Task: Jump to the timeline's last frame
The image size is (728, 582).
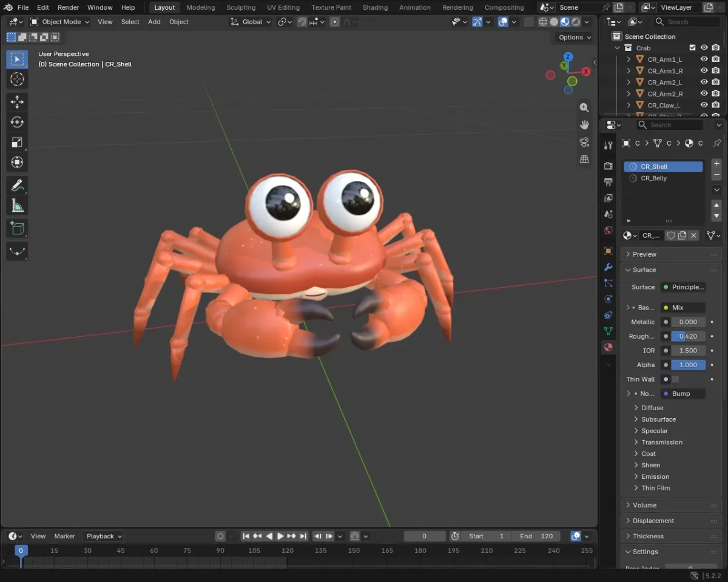Action: [x=303, y=536]
